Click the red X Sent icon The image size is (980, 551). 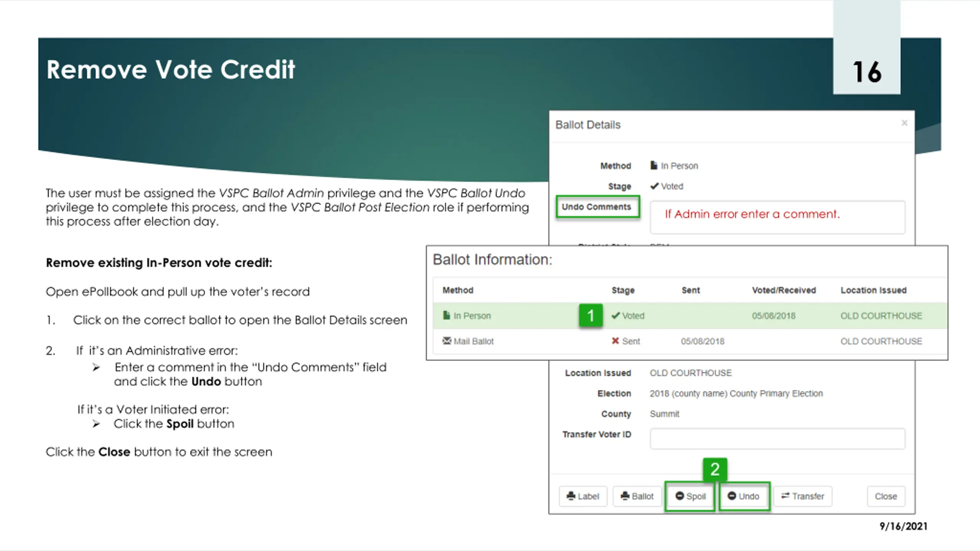(615, 341)
